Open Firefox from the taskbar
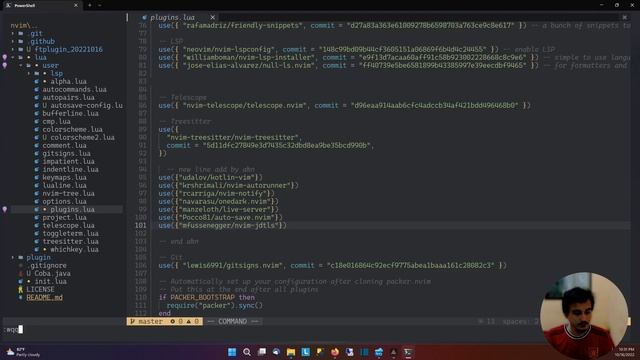The width and height of the screenshot is (640, 360). (x=335, y=352)
